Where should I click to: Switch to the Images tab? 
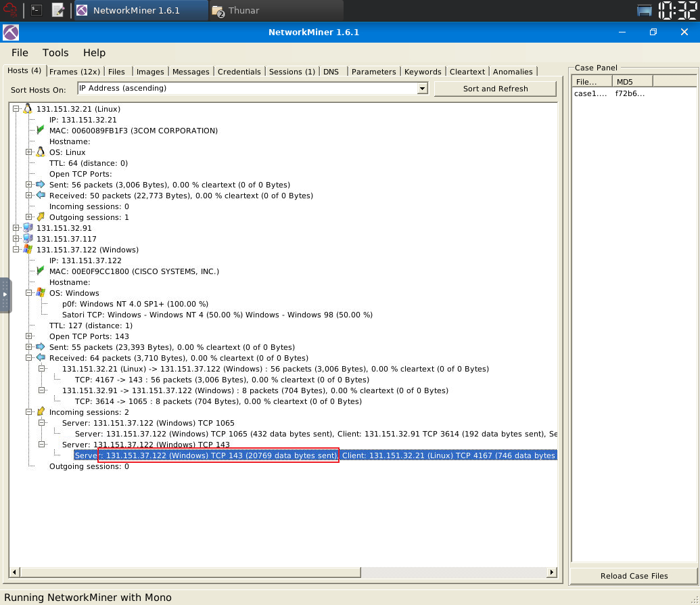point(150,72)
